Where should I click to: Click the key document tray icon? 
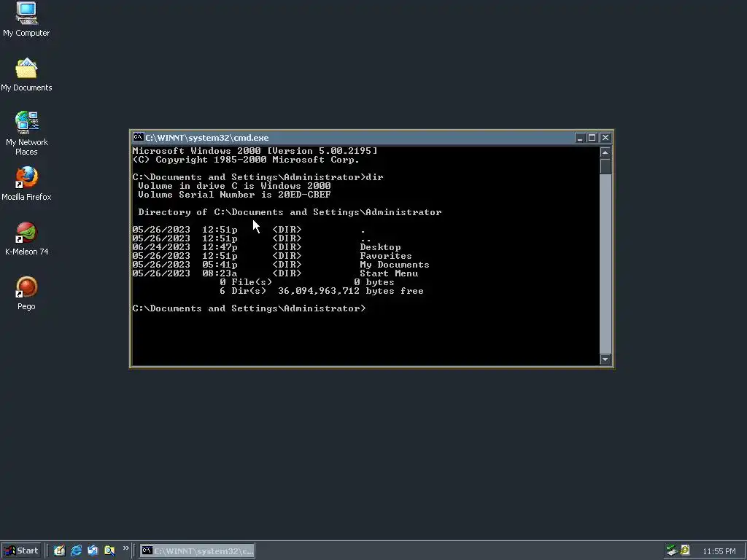coord(685,551)
